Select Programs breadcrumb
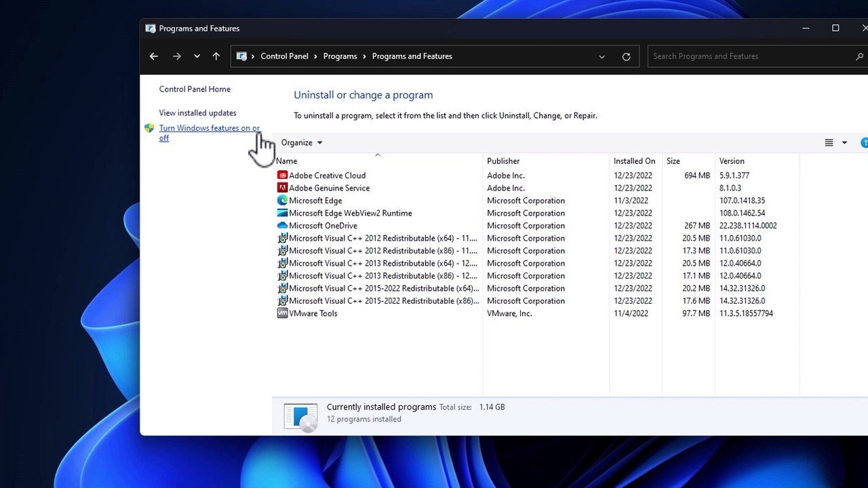Image resolution: width=868 pixels, height=488 pixels. 340,56
